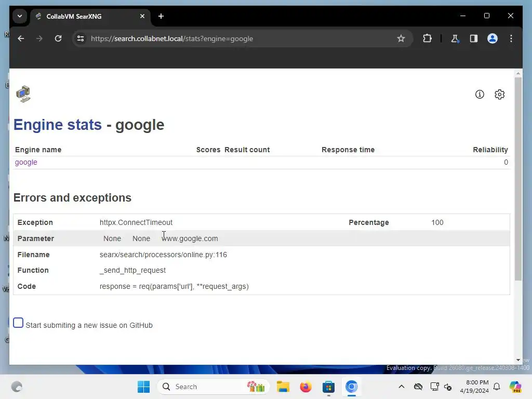Bookmark this page with the star
The width and height of the screenshot is (532, 399).
tap(401, 38)
